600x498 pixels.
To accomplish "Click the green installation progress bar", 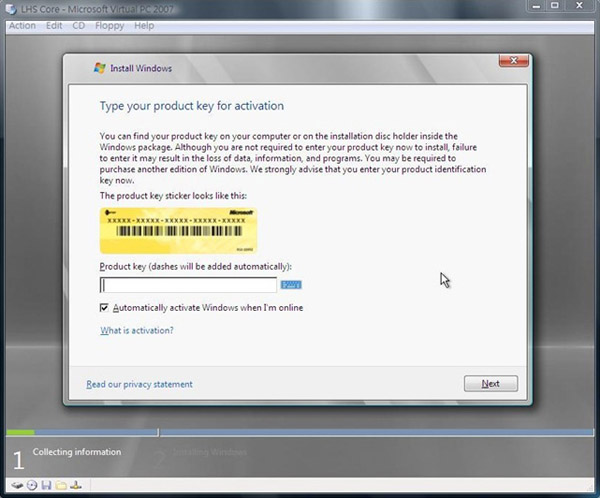I will click(x=20, y=432).
